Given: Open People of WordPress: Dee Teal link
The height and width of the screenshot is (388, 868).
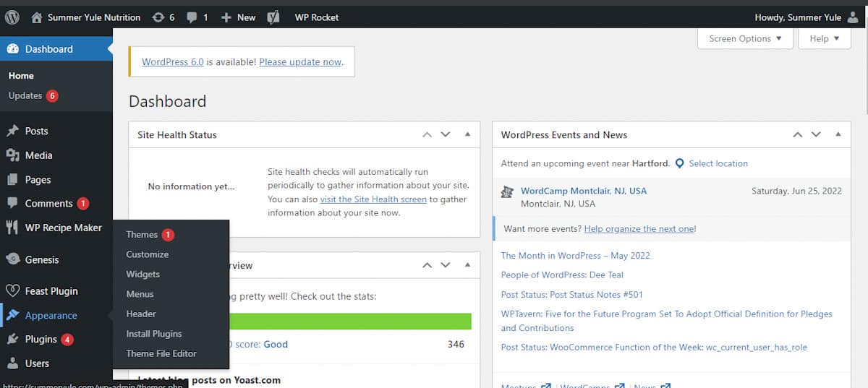Looking at the screenshot, I should [562, 275].
